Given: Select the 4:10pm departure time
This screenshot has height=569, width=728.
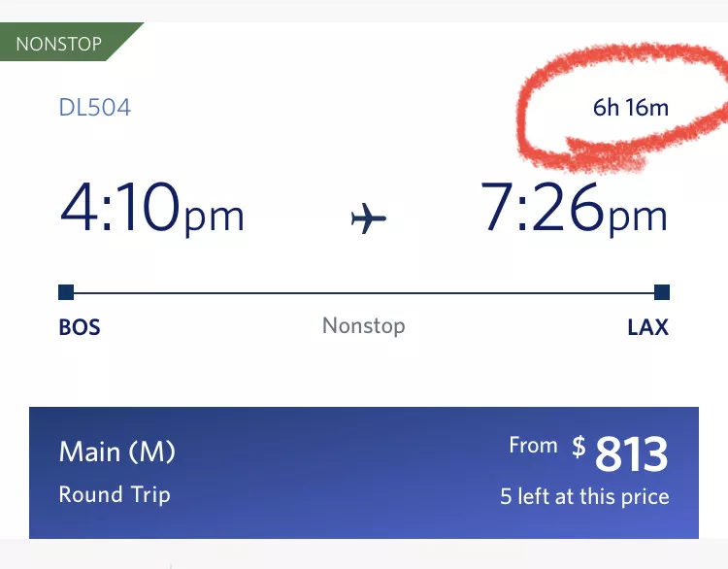Looking at the screenshot, I should pyautogui.click(x=151, y=208).
